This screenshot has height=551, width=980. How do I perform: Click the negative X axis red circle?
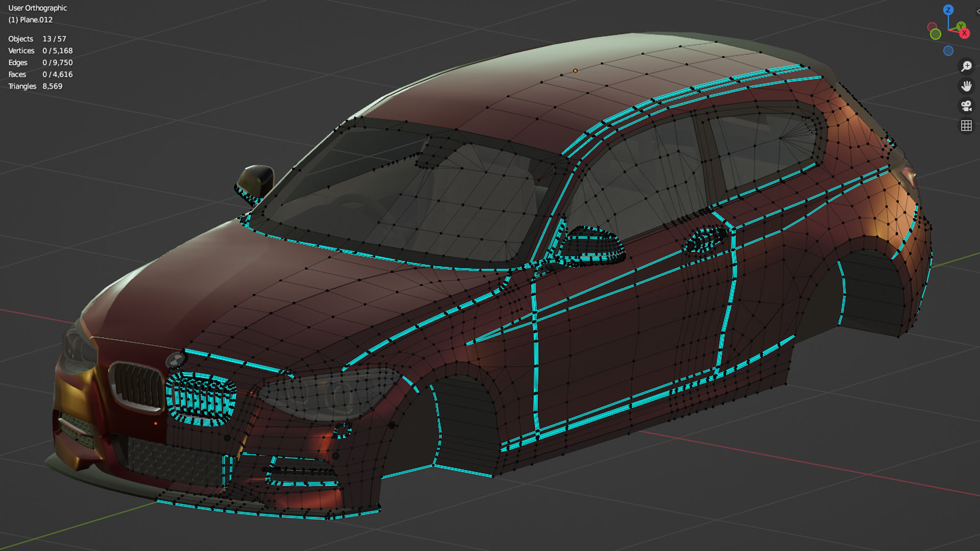pos(932,27)
